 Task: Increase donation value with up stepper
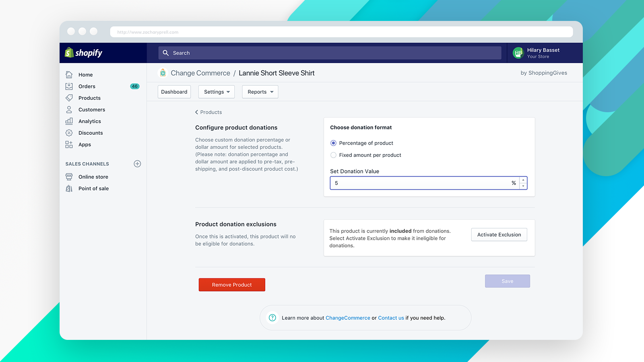tap(523, 180)
